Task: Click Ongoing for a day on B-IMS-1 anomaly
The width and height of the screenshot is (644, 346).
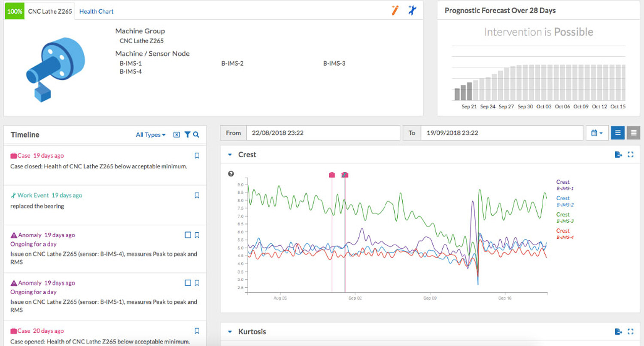Action: coord(33,292)
